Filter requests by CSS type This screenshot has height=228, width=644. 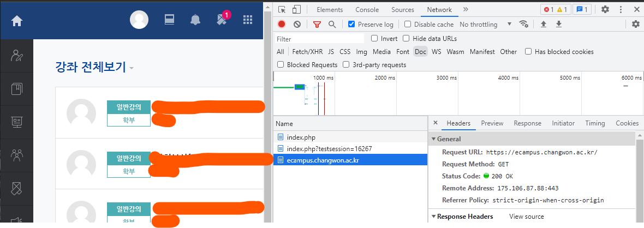[x=345, y=51]
